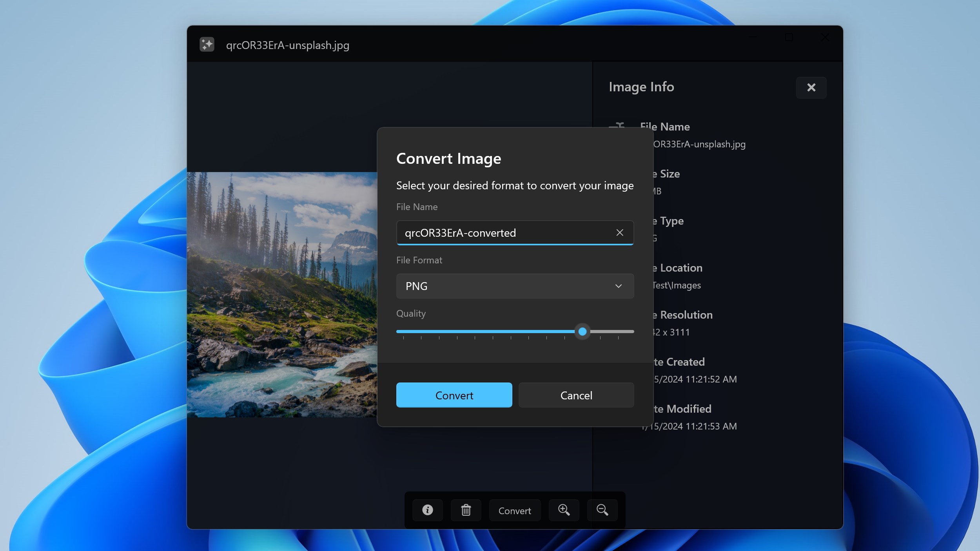
Task: Click the Quality slider thumb
Action: click(583, 332)
